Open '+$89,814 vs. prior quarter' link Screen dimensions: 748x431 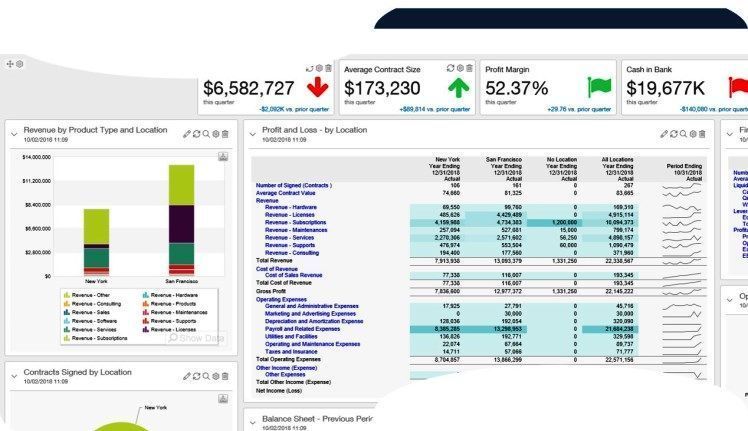pos(435,109)
